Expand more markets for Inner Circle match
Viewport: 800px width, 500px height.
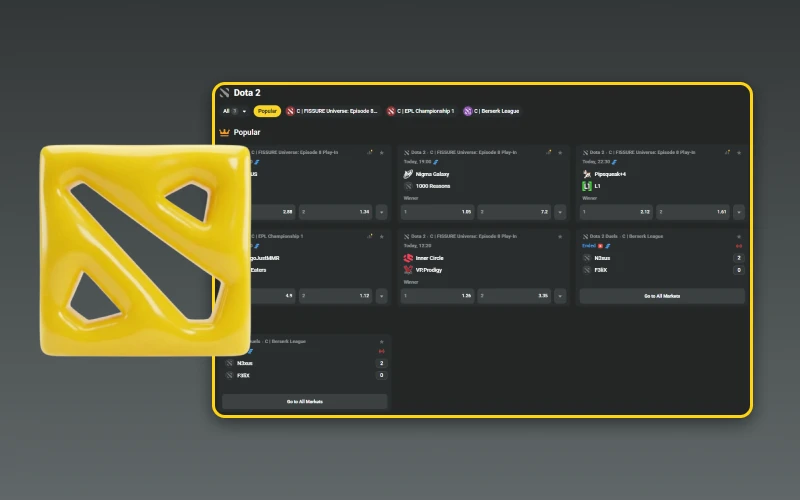pyautogui.click(x=560, y=296)
